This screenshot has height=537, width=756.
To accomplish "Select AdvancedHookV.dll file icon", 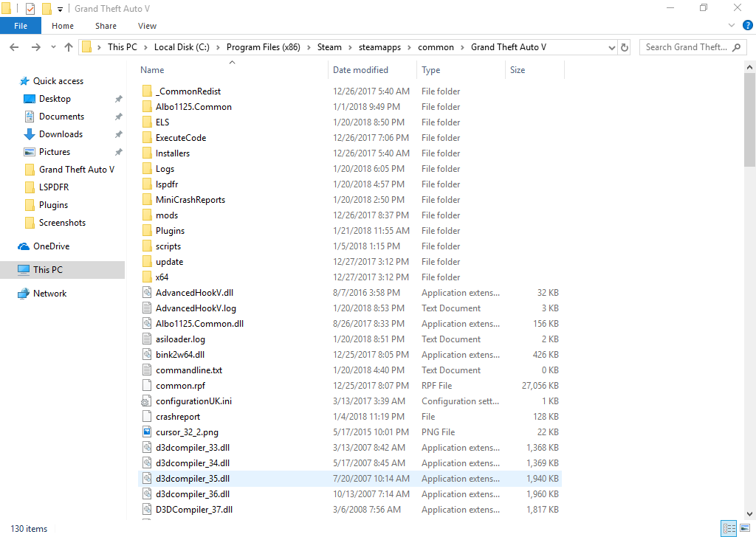I will coord(147,292).
